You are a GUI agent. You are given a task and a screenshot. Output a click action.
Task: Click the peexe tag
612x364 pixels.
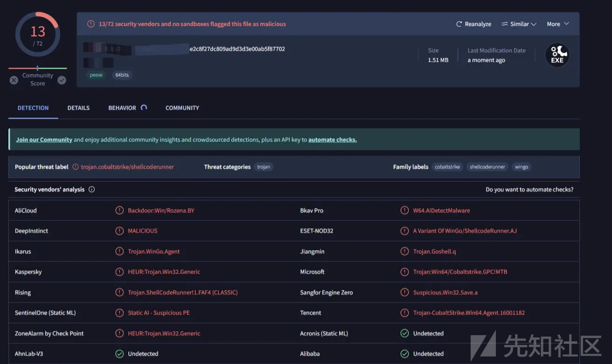(96, 75)
